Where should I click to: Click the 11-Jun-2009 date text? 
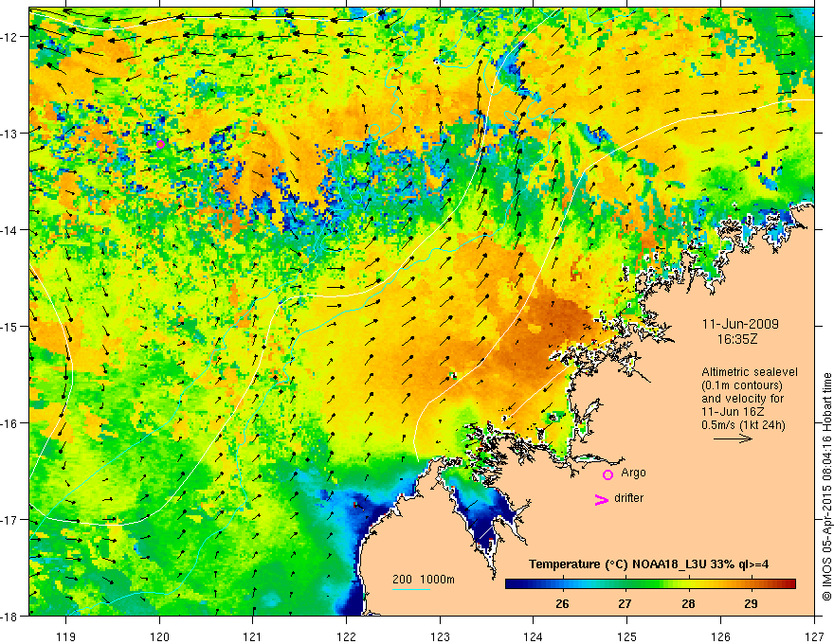click(x=740, y=324)
